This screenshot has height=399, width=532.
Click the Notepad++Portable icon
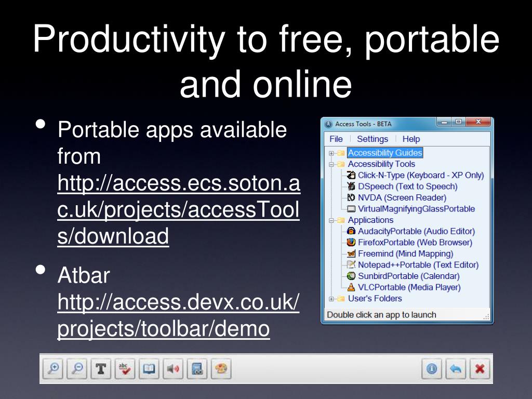point(351,264)
